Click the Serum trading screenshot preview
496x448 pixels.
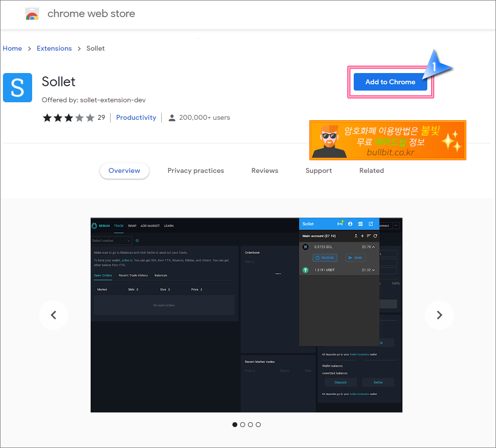[247, 315]
